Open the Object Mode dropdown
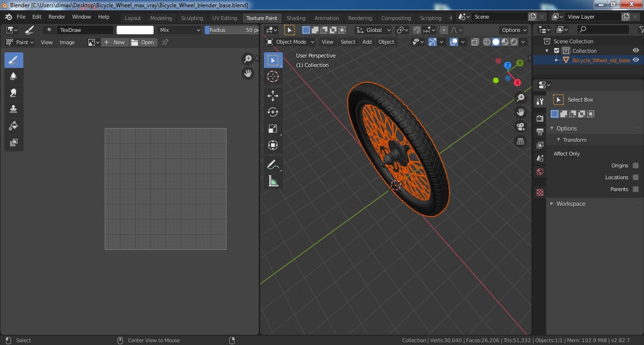The image size is (644, 345). tap(290, 42)
